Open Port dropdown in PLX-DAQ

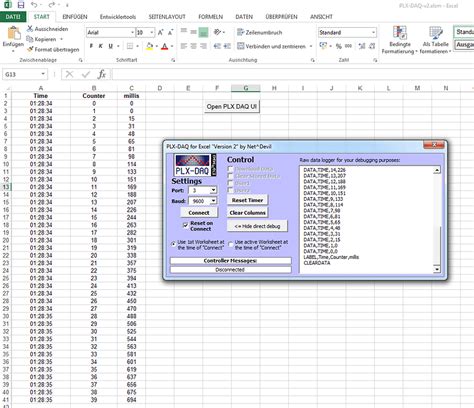pos(213,190)
